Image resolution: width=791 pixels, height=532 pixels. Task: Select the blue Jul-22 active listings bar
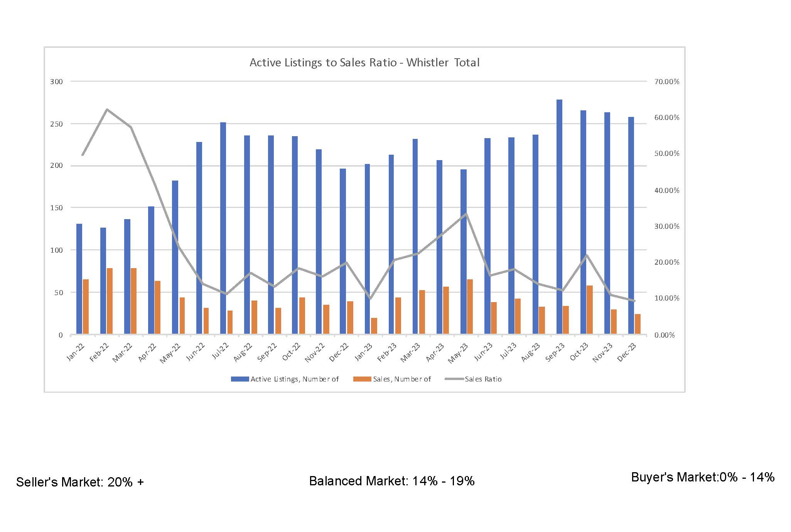223,228
